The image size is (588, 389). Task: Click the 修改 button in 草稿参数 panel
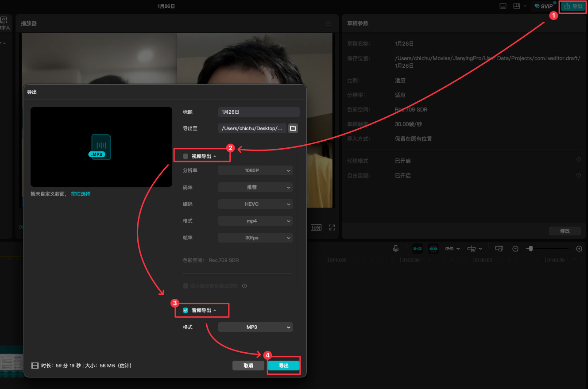click(x=565, y=231)
